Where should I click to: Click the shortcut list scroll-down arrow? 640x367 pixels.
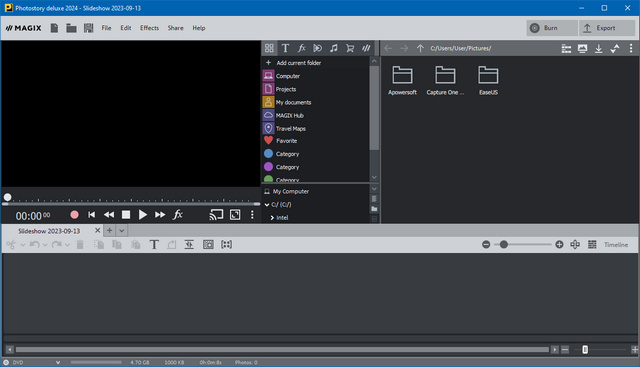point(374,177)
